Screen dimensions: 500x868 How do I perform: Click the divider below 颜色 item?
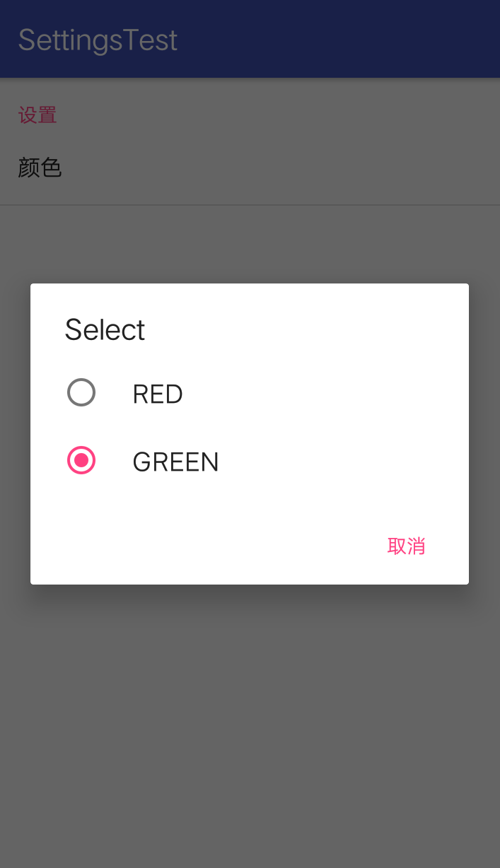(x=250, y=204)
